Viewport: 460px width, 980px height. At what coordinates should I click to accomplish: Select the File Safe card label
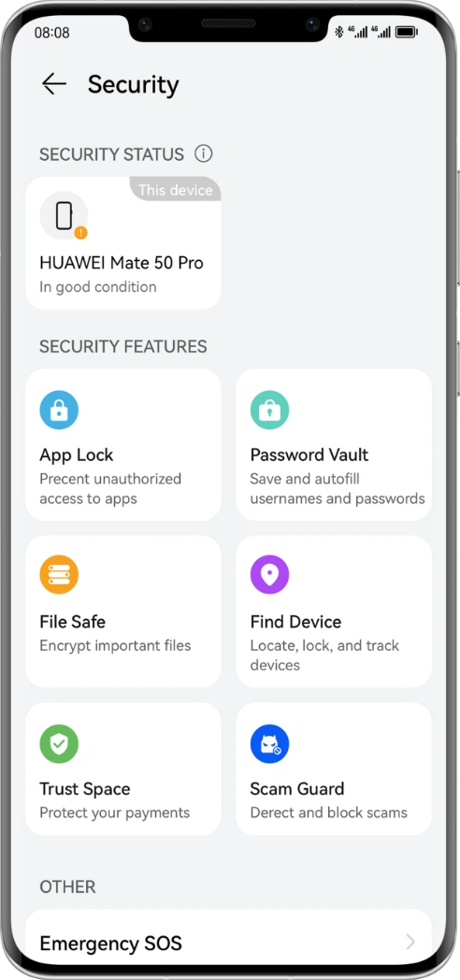point(73,622)
